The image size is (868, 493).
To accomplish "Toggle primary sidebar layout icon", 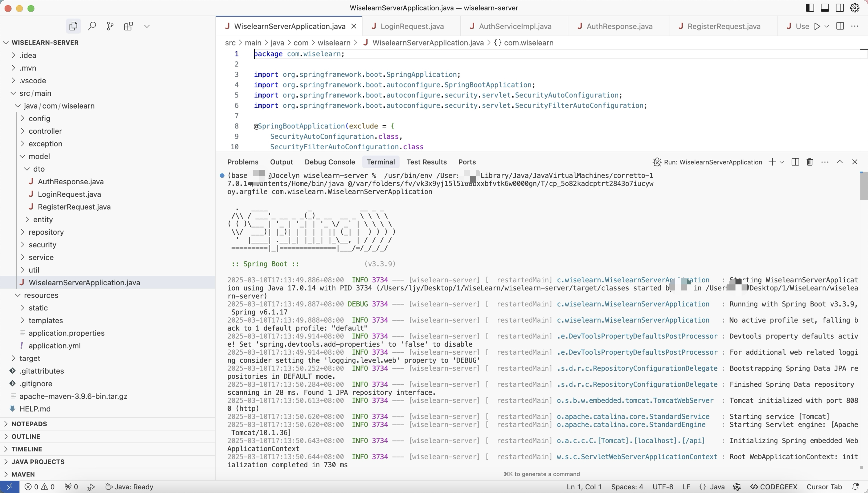I will 810,8.
